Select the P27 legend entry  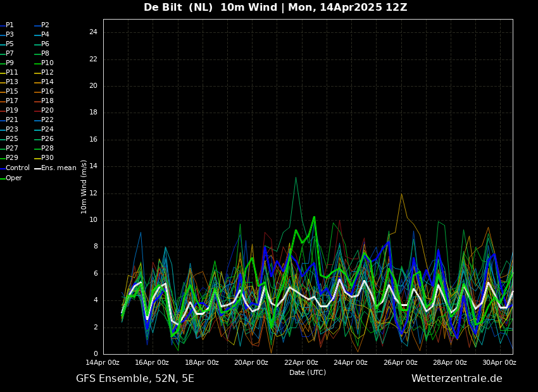[12, 149]
